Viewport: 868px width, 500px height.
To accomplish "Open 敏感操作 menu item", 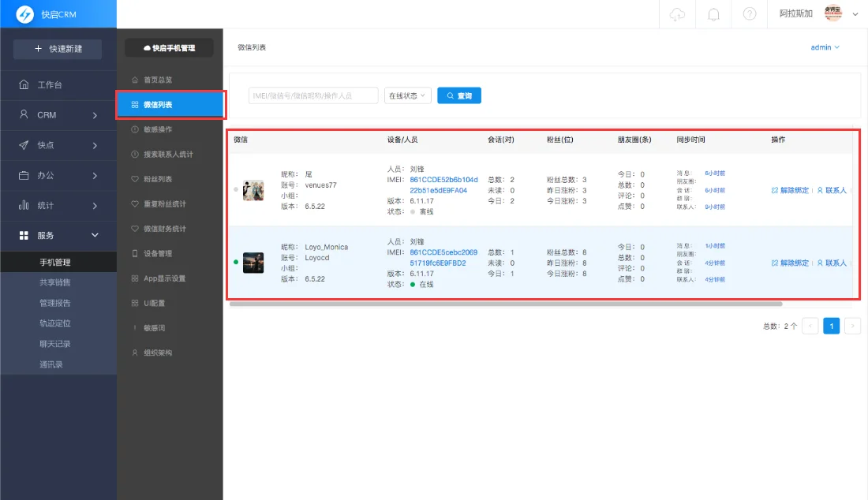I will coord(157,129).
